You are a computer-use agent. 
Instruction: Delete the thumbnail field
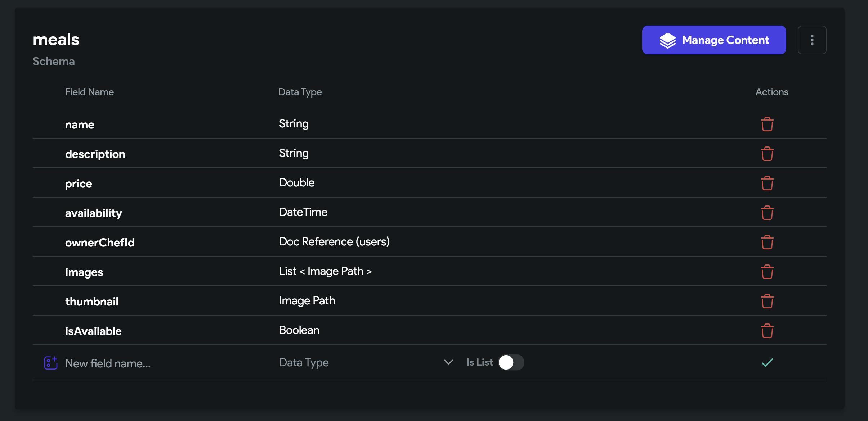767,301
